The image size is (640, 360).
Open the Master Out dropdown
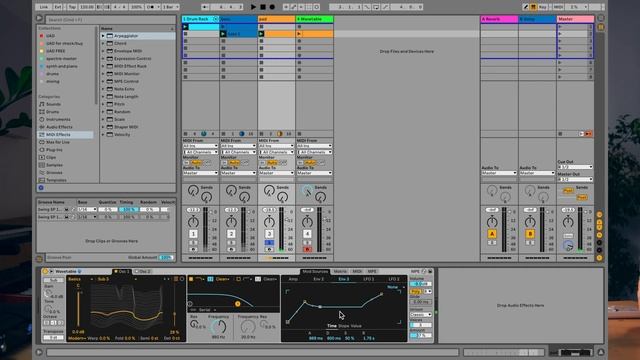pyautogui.click(x=575, y=180)
